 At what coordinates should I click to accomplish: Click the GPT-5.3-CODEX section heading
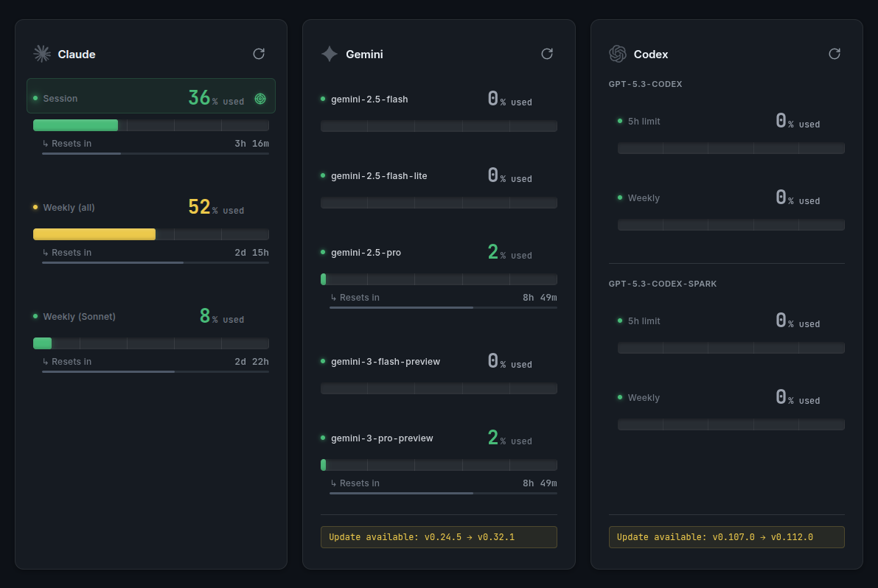tap(646, 84)
